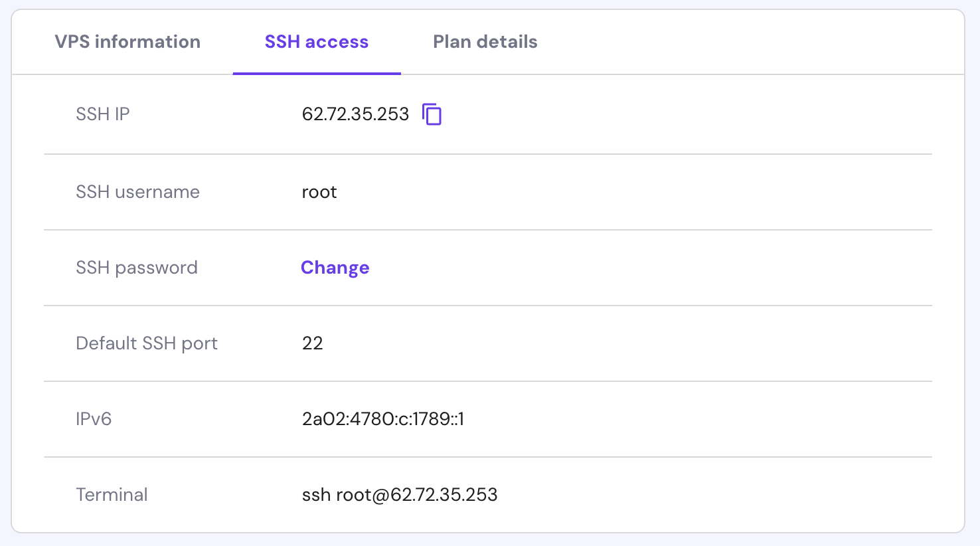Screen dimensions: 980x546
Task: Click the SSH IP row label
Action: pos(103,114)
